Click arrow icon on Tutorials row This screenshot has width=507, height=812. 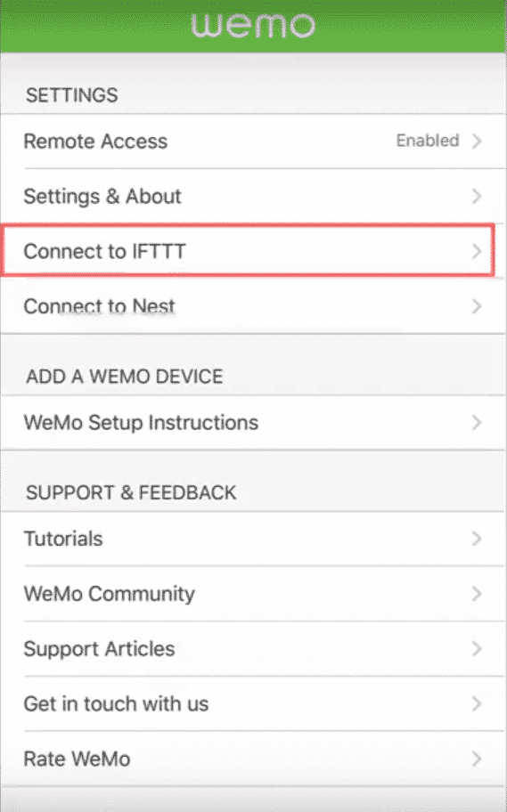[477, 539]
